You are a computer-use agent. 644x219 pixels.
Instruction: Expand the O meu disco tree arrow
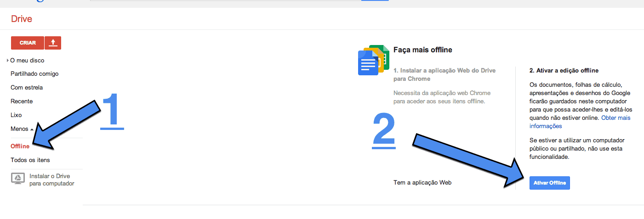coord(8,60)
